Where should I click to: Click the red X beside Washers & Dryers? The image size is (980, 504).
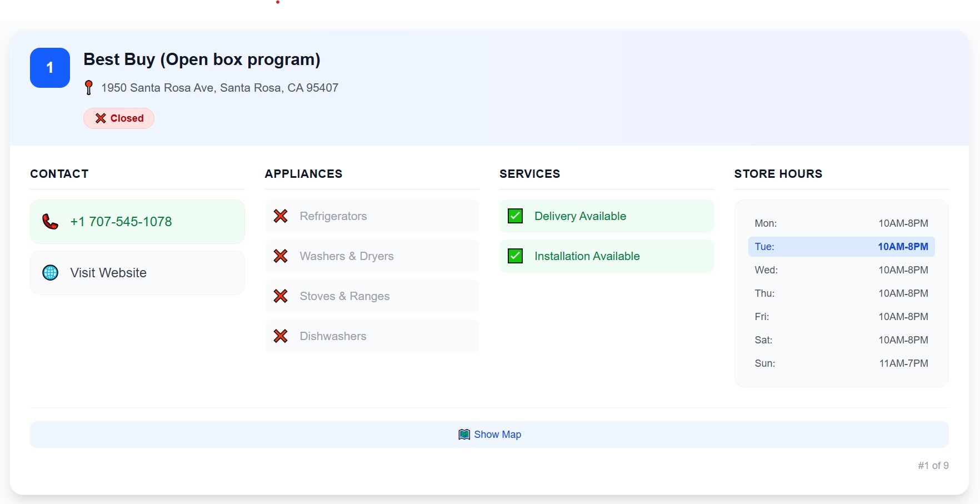(281, 256)
